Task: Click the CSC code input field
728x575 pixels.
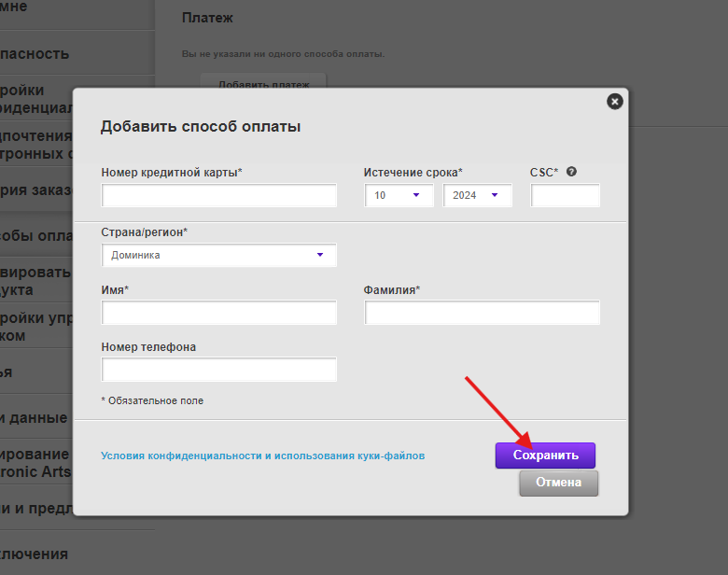Action: [x=565, y=195]
